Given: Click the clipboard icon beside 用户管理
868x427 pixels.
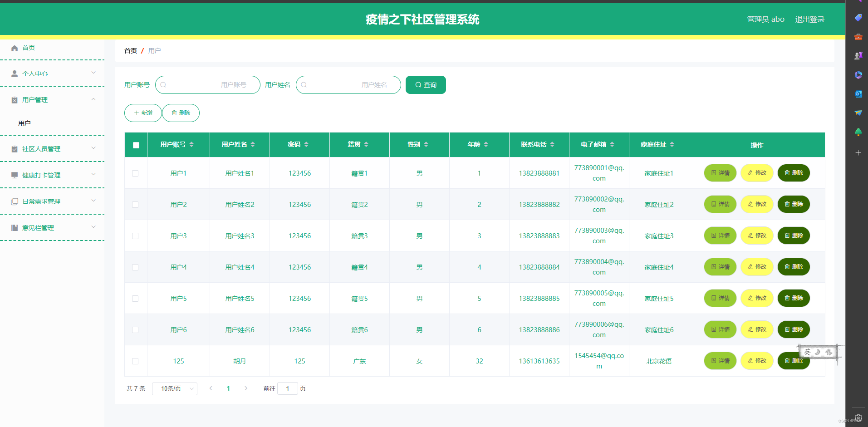Looking at the screenshot, I should (x=15, y=100).
